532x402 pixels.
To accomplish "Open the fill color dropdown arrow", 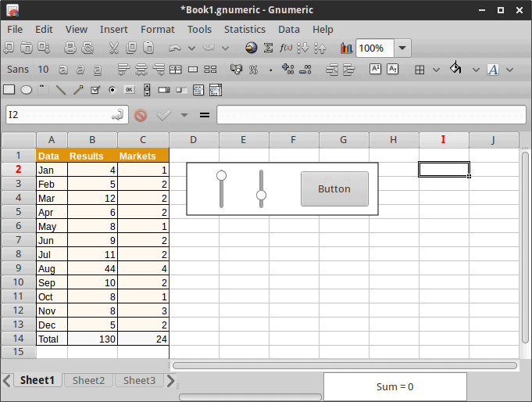I will 476,70.
